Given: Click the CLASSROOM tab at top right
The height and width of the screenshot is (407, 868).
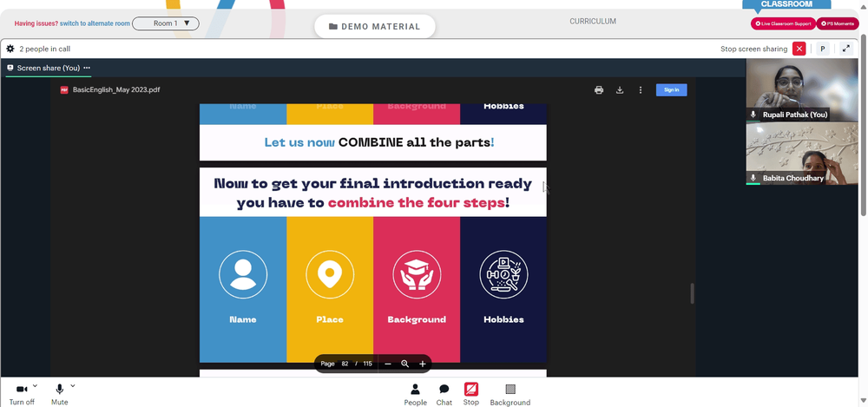Looking at the screenshot, I should tap(786, 4).
